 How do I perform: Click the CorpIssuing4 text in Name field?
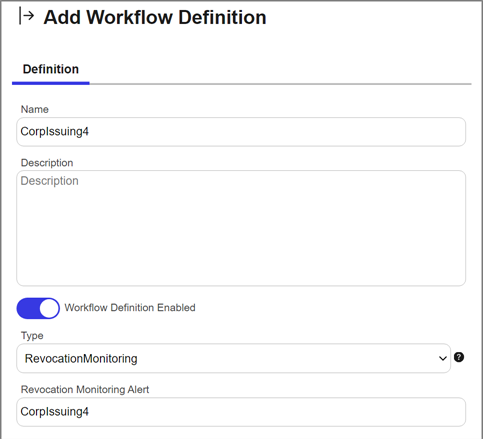(55, 132)
